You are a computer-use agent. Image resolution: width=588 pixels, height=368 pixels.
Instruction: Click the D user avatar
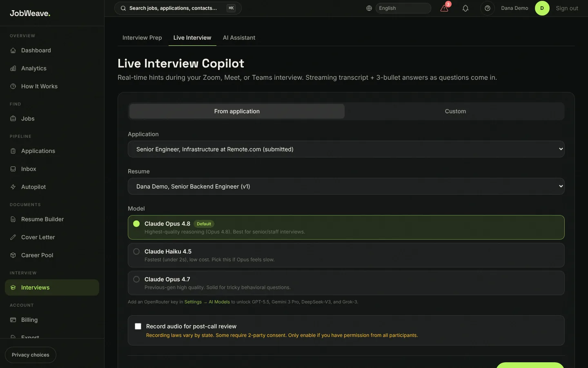[542, 8]
